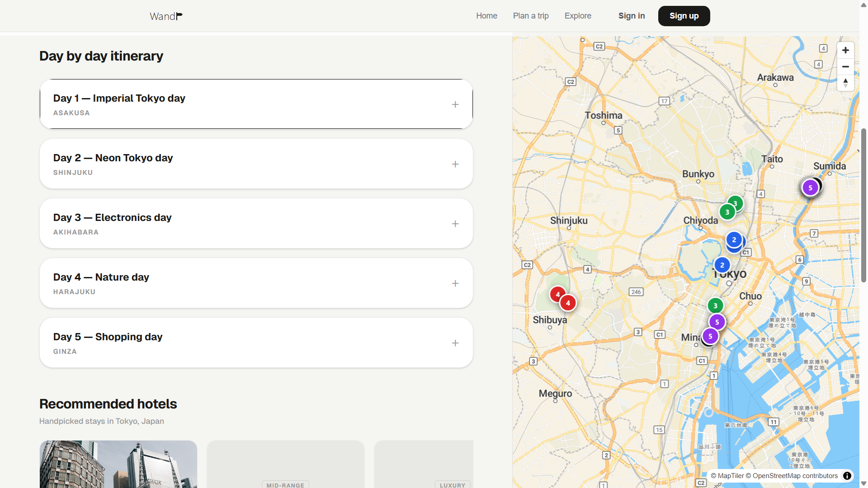Click the map zoom out button

point(845,66)
